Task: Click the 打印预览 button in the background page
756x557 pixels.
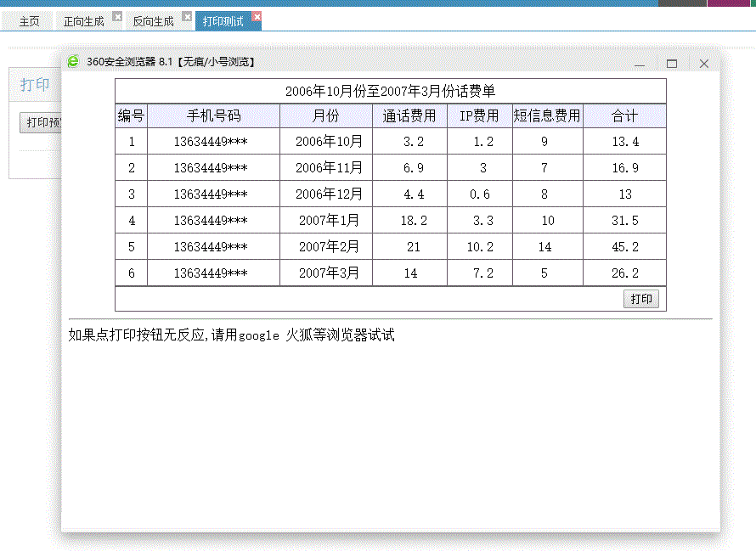Action: coord(41,122)
